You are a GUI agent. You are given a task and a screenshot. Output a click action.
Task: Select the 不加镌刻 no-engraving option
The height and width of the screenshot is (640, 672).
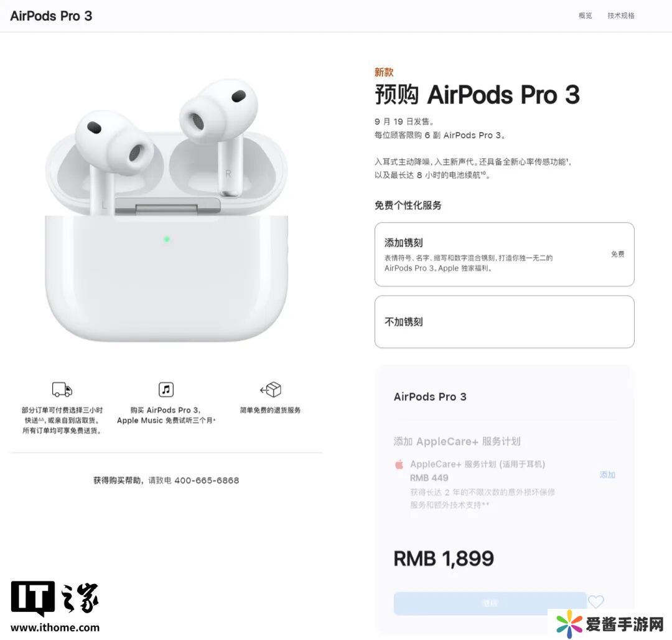[x=505, y=321]
